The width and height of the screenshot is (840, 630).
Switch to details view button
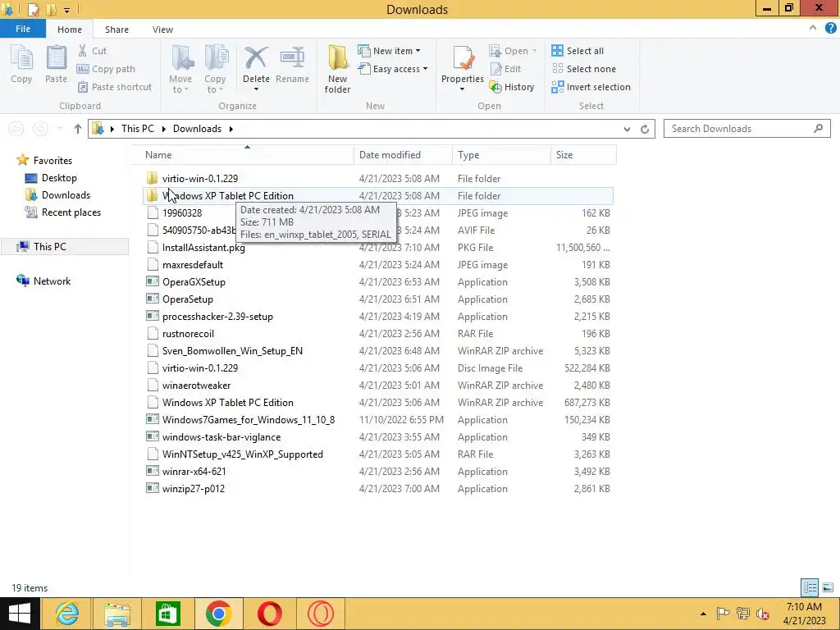click(x=810, y=587)
